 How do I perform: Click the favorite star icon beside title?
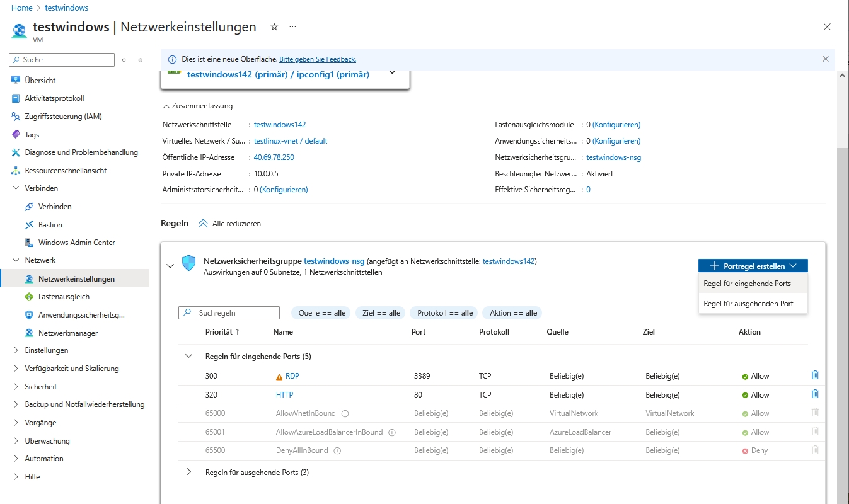274,27
